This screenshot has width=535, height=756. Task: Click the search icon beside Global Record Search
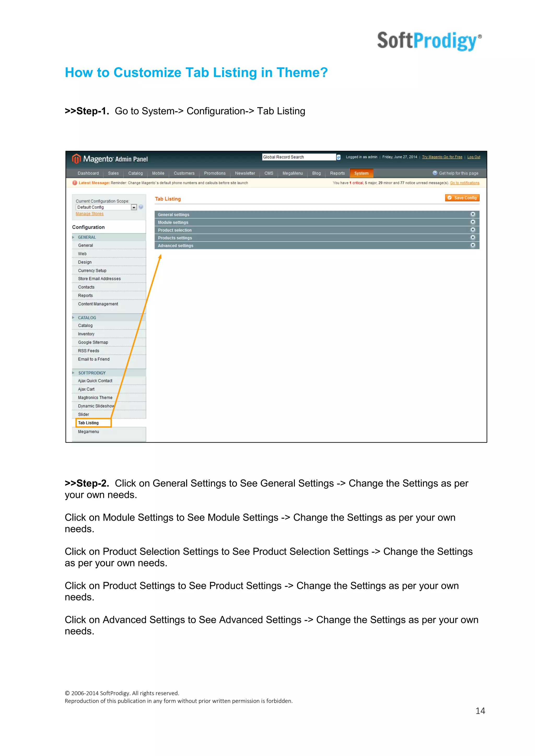click(x=338, y=157)
